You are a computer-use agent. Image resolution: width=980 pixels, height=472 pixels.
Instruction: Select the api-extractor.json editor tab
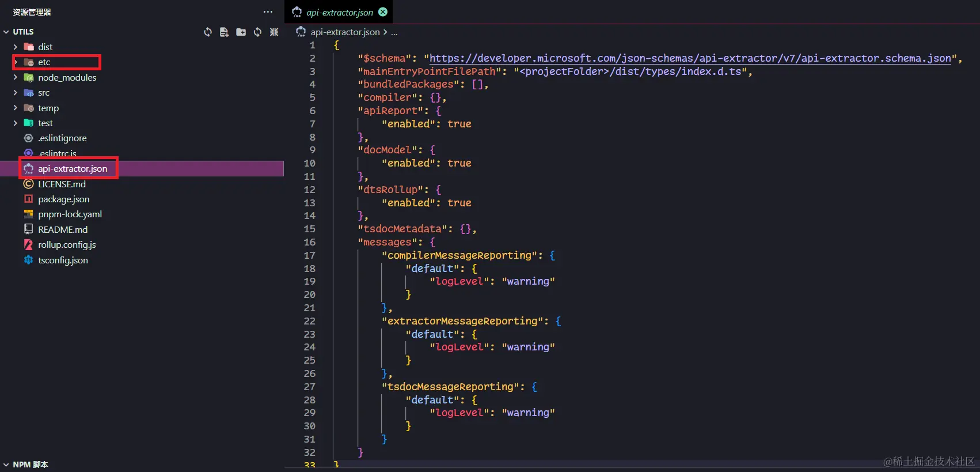coord(339,12)
